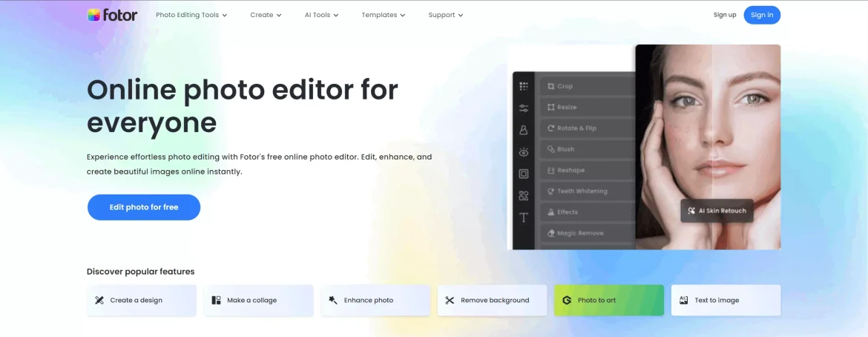The width and height of the screenshot is (868, 337).
Task: Click the AI Skin Retouch badge
Action: click(717, 211)
